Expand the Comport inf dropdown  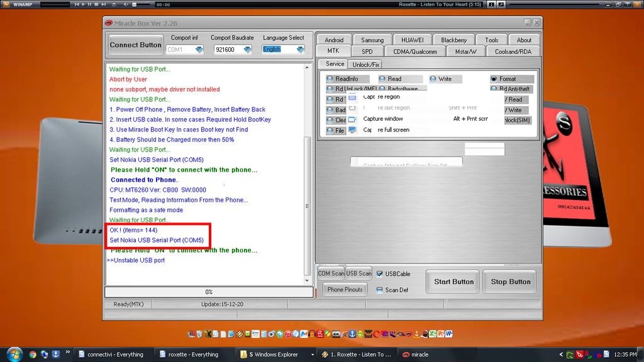point(199,50)
